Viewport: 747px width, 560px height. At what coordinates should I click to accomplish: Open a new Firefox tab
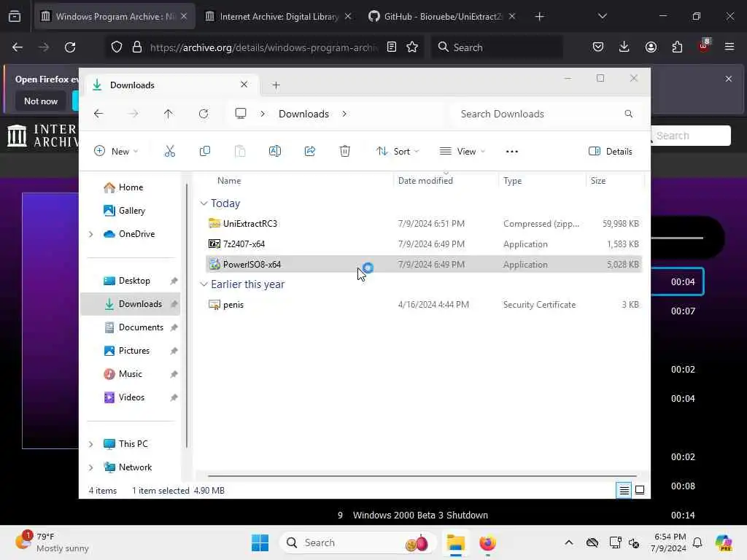point(539,17)
